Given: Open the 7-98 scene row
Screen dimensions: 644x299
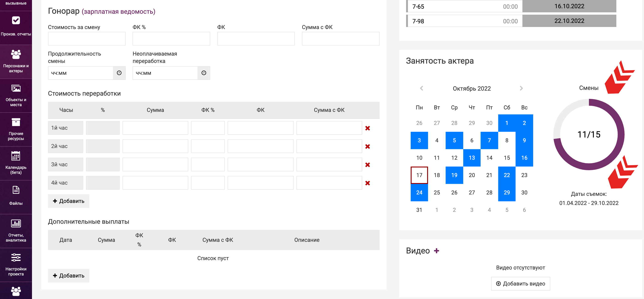Looking at the screenshot, I should 465,21.
